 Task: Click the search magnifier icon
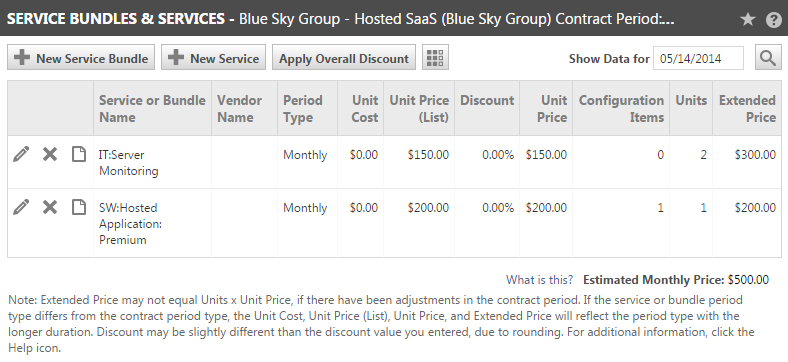coord(768,58)
